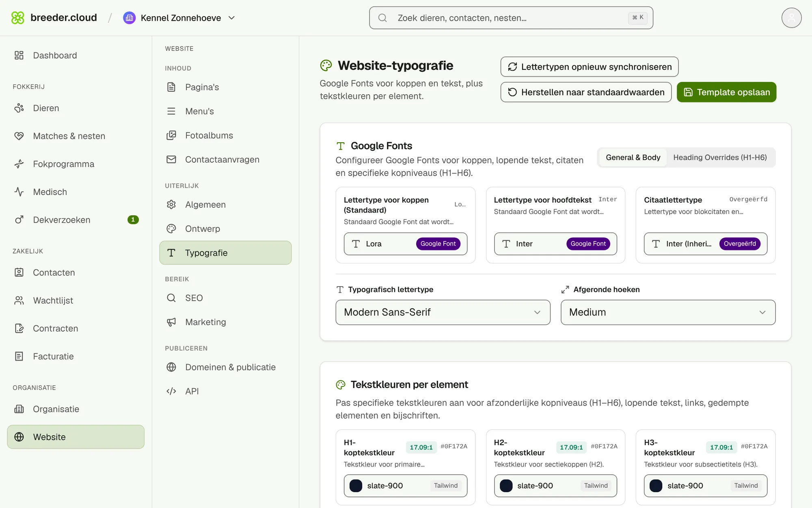Click the Facturatie receipt icon

click(x=19, y=356)
